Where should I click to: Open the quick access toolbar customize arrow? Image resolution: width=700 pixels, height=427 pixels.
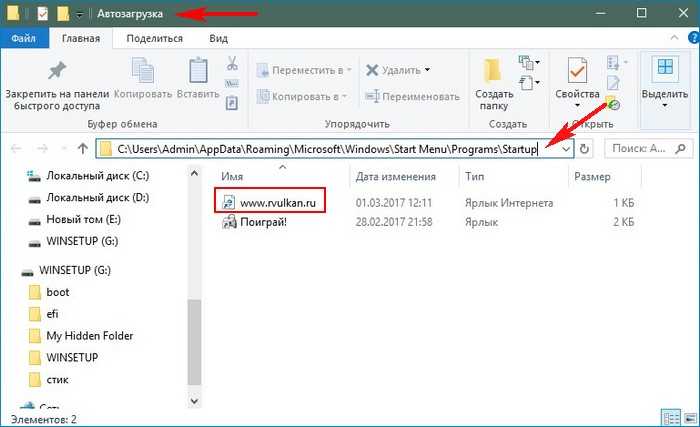click(79, 14)
